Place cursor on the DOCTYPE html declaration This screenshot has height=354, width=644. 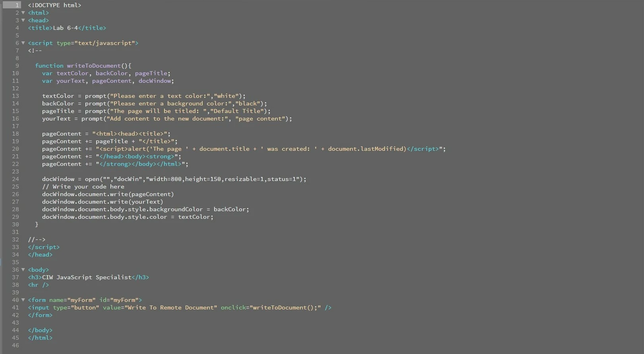tap(54, 5)
